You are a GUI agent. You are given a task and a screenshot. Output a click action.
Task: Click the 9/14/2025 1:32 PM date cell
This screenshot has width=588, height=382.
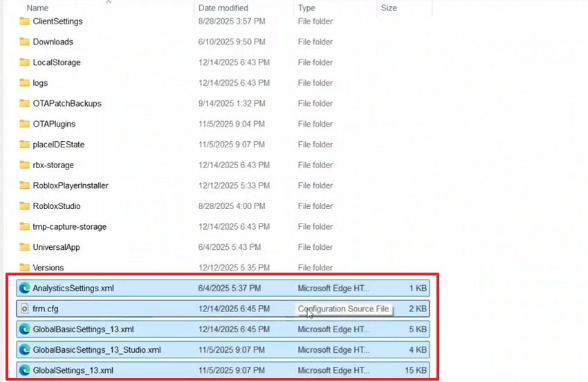pos(232,103)
